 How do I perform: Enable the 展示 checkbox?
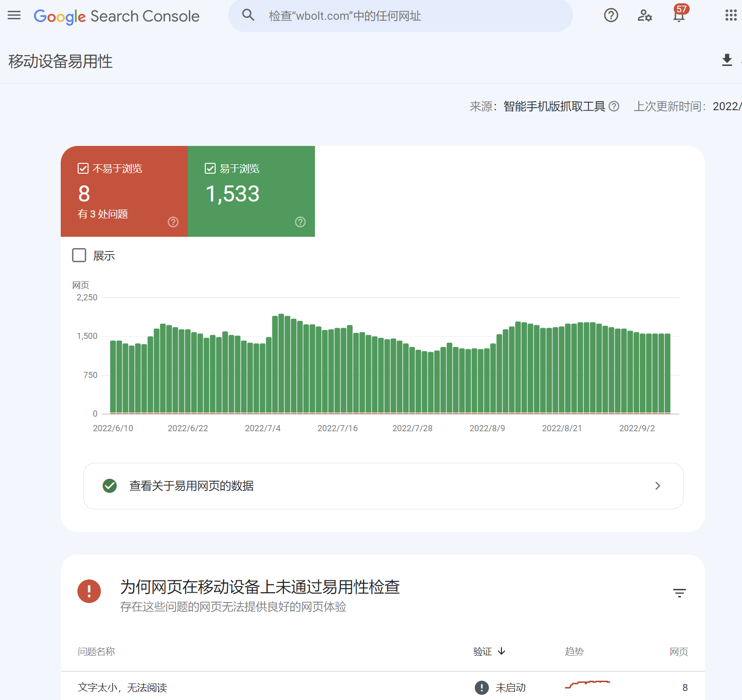(x=79, y=255)
